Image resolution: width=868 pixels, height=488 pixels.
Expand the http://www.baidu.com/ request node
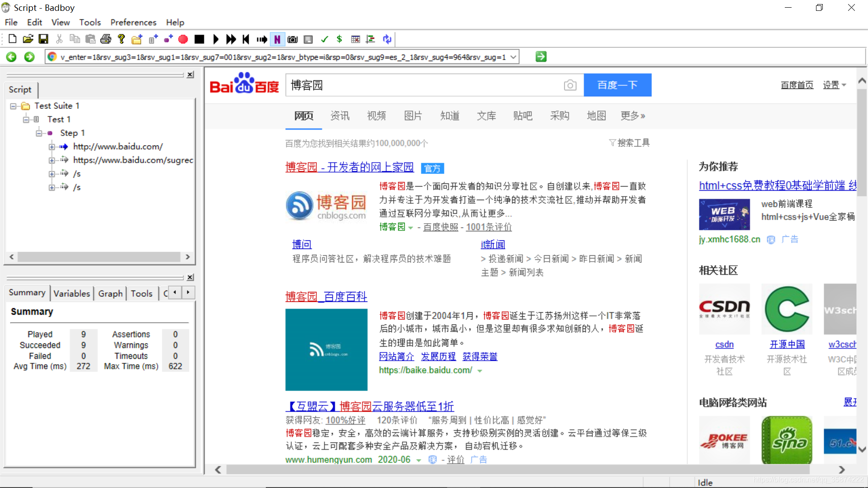(x=52, y=147)
